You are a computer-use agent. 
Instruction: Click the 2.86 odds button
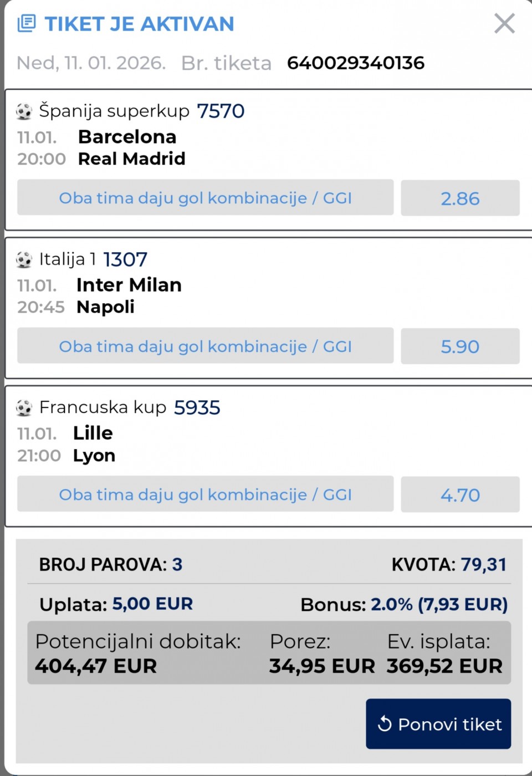tap(460, 198)
